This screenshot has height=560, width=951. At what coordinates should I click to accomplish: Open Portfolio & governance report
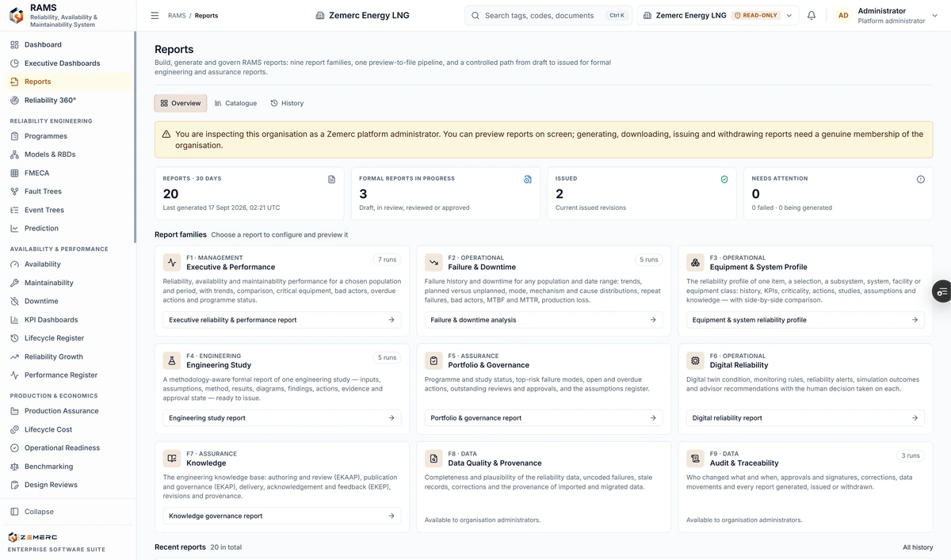pyautogui.click(x=544, y=418)
